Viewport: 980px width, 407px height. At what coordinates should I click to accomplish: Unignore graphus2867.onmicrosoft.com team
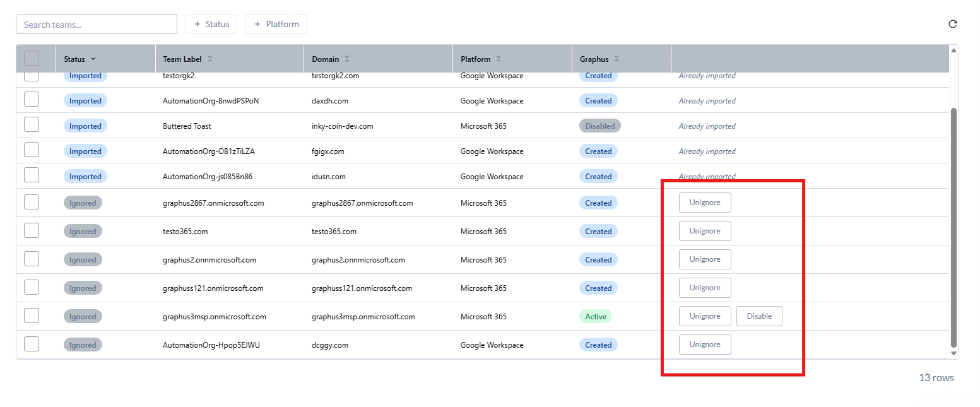tap(705, 203)
